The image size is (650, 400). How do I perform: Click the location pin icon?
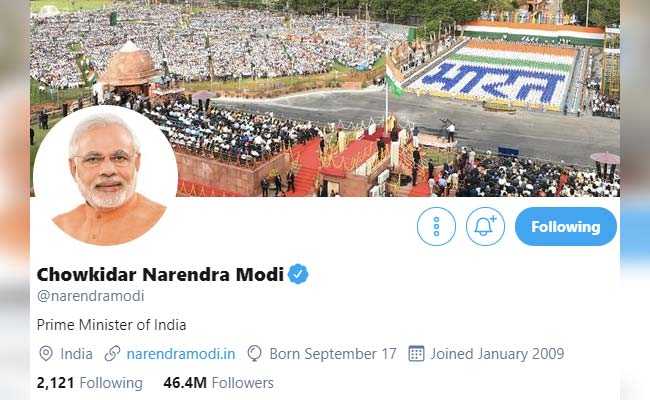tap(46, 354)
